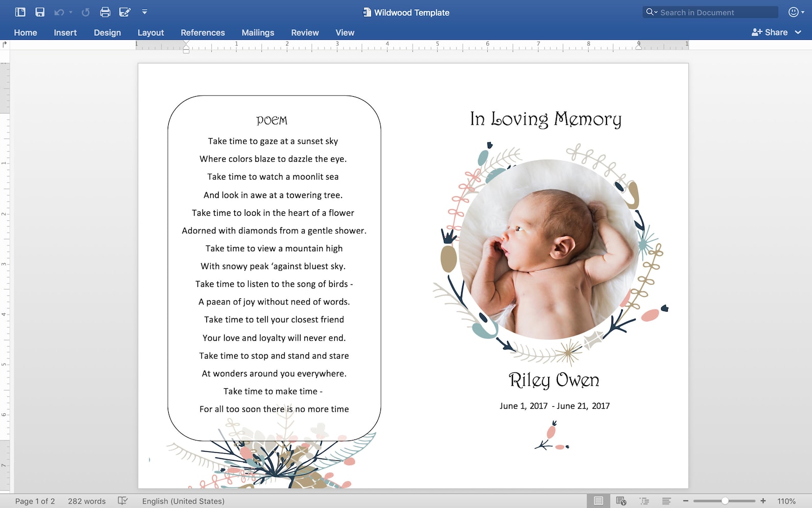Click the line 'For all too soon there is no more time'
The height and width of the screenshot is (508, 812).
tap(274, 409)
